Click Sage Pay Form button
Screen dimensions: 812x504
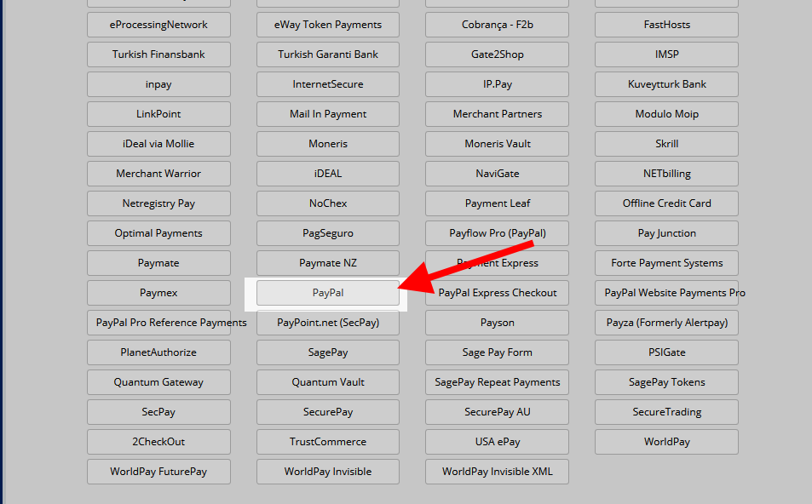(x=497, y=352)
